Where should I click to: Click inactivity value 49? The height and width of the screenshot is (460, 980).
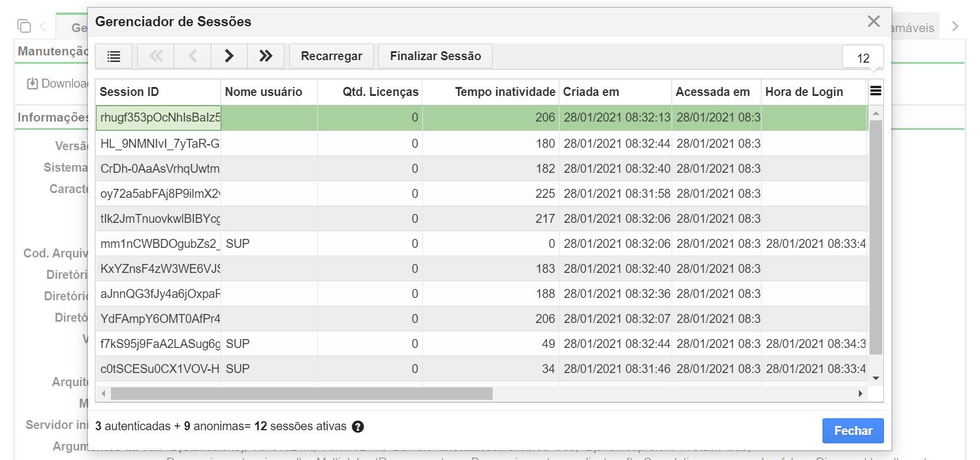pyautogui.click(x=549, y=344)
